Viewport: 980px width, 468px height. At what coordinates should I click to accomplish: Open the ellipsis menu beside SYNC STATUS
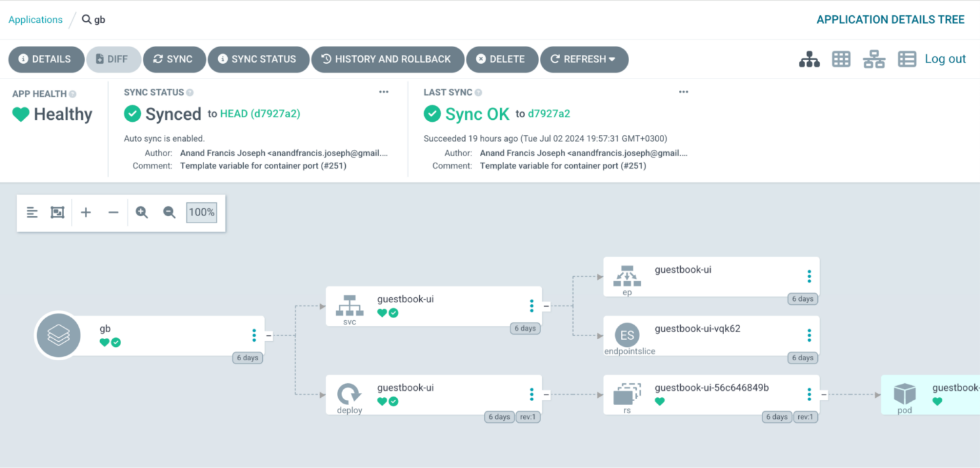(383, 92)
